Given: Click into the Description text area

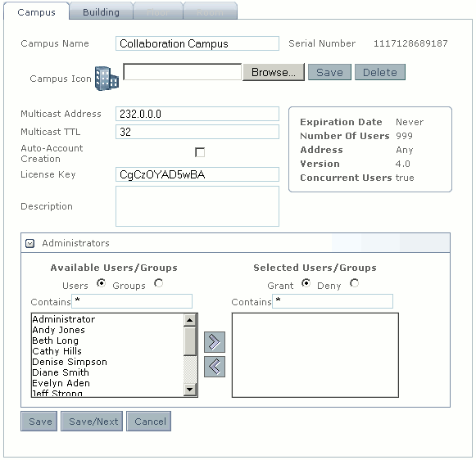Looking at the screenshot, I should click(x=197, y=206).
